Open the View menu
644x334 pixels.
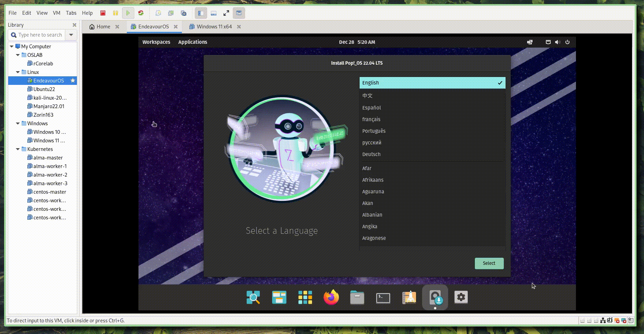[x=42, y=13]
